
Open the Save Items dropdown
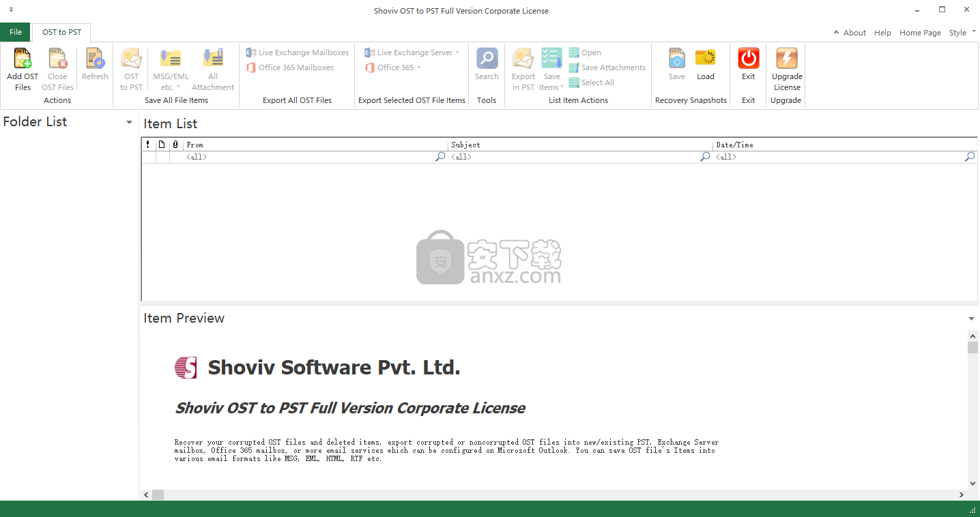pyautogui.click(x=551, y=69)
